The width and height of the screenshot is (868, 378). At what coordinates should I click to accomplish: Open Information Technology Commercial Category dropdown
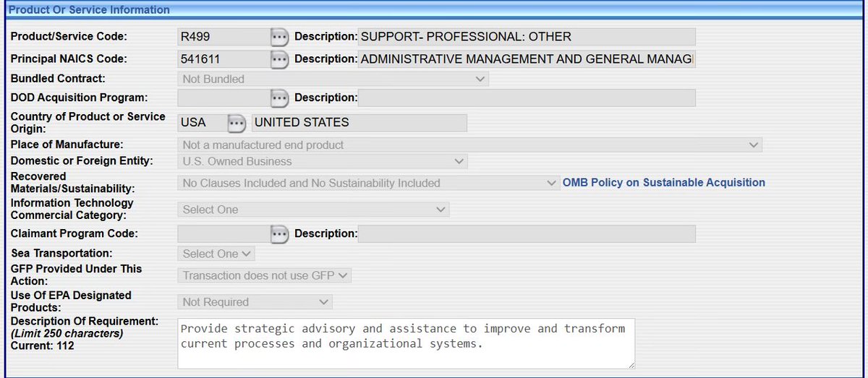(313, 210)
